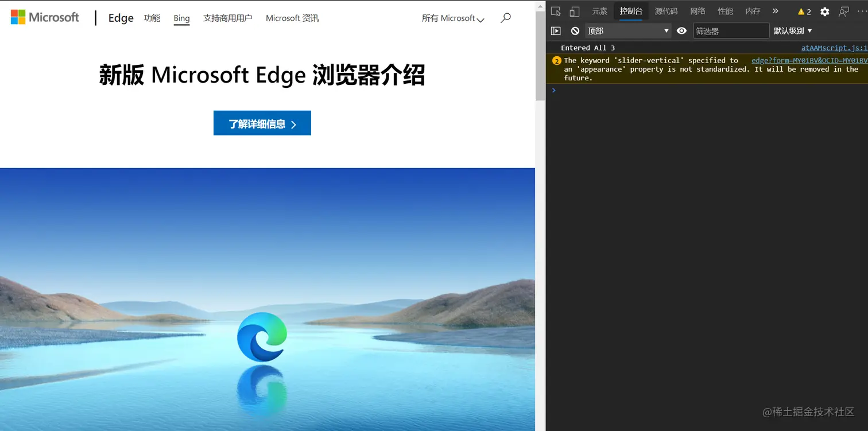Viewport: 868px width, 431px height.
Task: Open the 默认级别 log level dropdown
Action: pyautogui.click(x=793, y=31)
